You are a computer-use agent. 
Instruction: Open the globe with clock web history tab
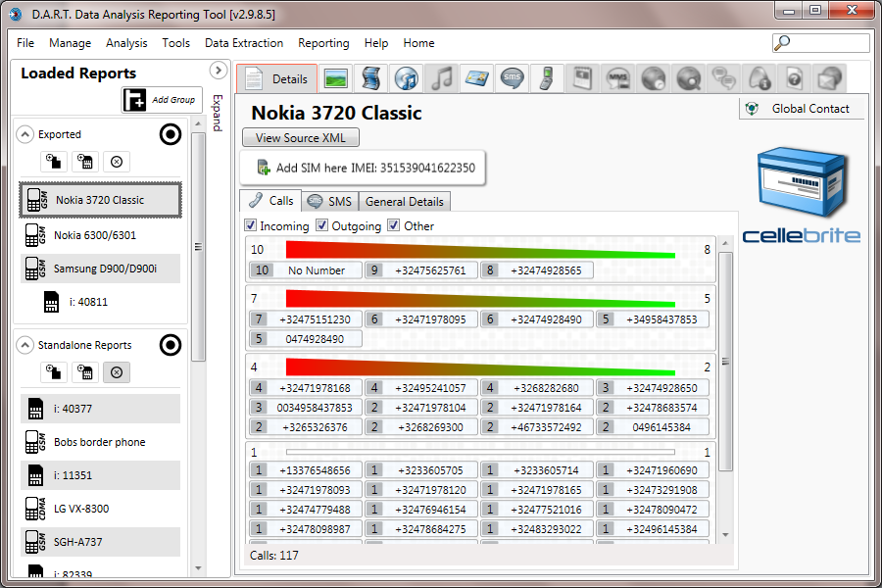point(653,78)
